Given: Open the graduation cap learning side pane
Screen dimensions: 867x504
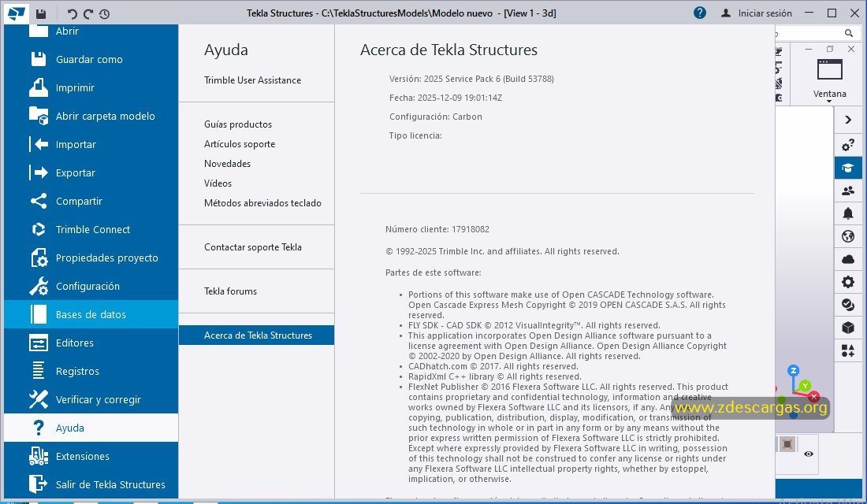Looking at the screenshot, I should [848, 168].
